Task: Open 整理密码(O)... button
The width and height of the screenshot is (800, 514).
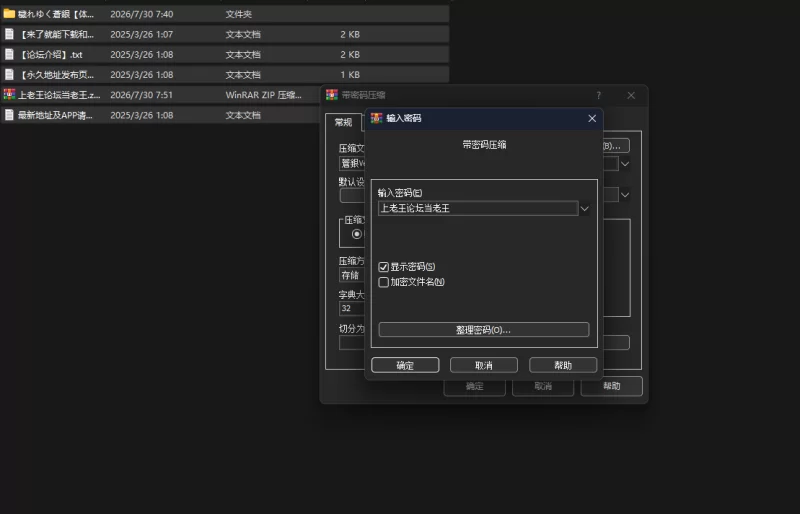Action: pyautogui.click(x=484, y=329)
